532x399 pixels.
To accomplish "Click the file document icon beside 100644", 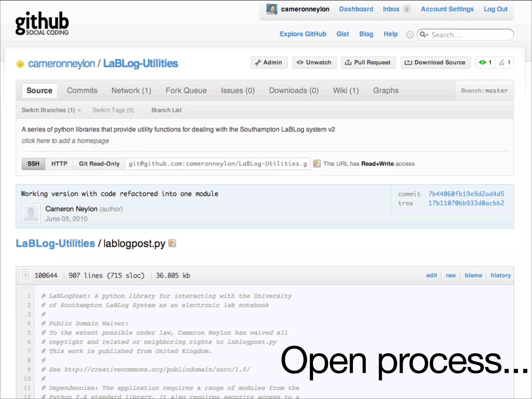I will (x=25, y=275).
